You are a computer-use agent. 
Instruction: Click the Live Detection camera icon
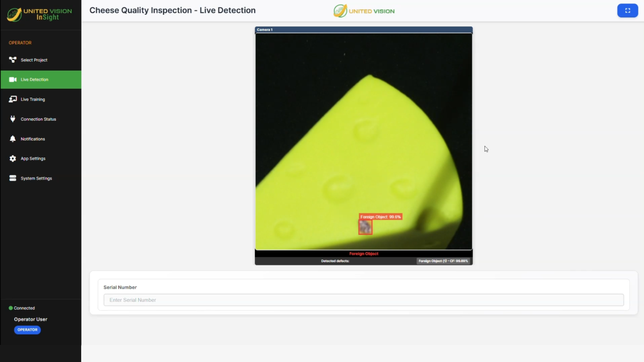[13, 79]
